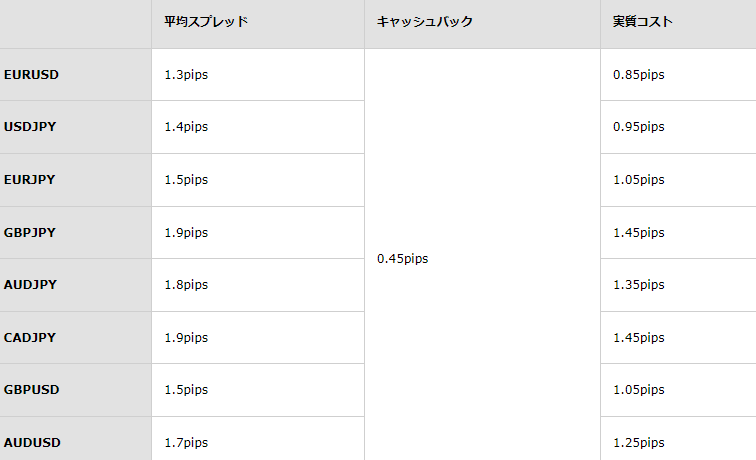Screen dimensions: 756x460
Task: Select the 1.25pips real cost cell
Action: coord(678,439)
